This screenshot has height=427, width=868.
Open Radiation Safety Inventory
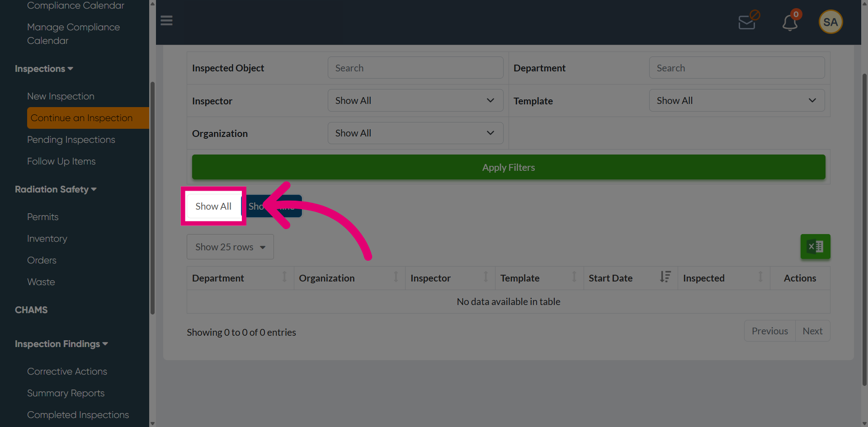click(x=47, y=239)
